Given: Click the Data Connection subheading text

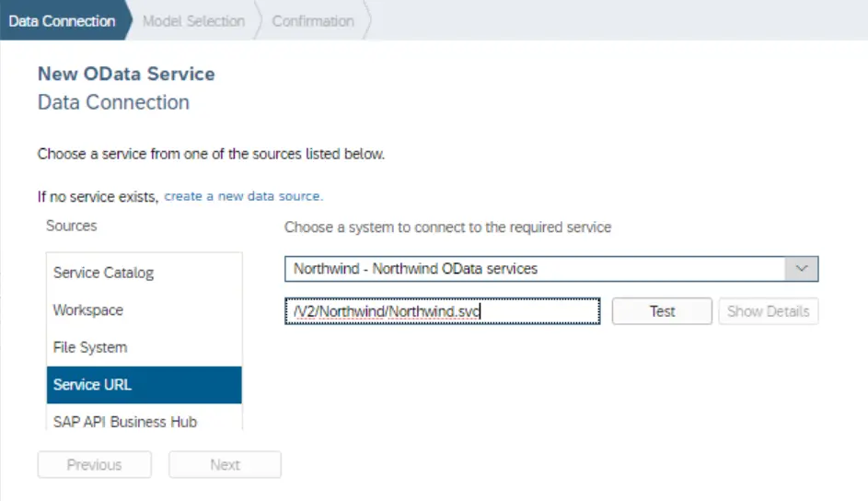Looking at the screenshot, I should pos(113,102).
